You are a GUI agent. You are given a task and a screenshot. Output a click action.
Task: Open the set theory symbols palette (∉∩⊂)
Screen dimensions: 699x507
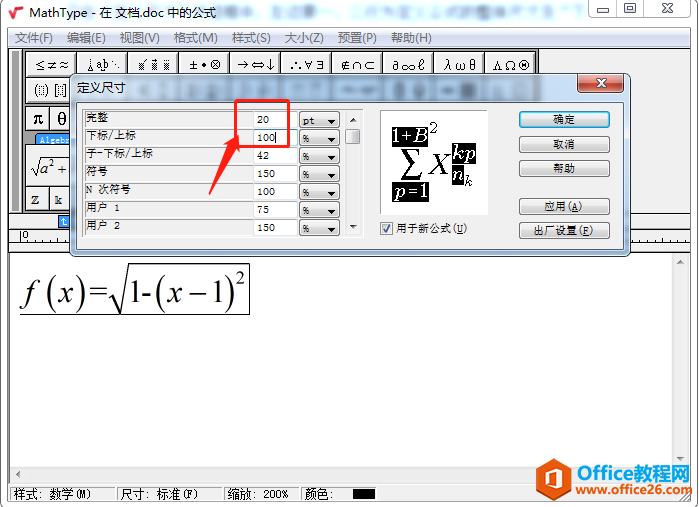(x=357, y=65)
